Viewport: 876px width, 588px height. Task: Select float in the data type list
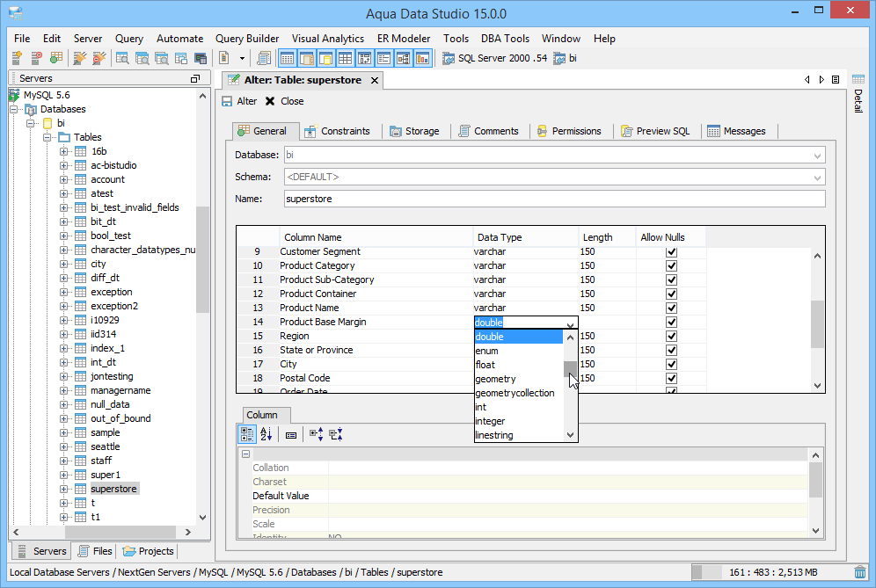click(518, 365)
